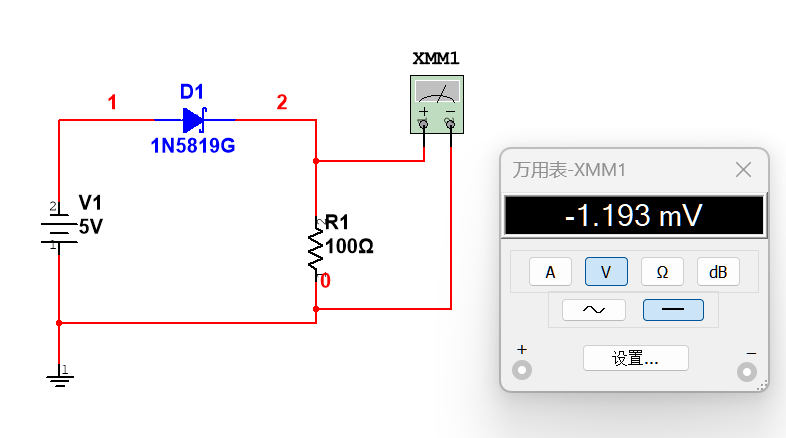The height and width of the screenshot is (438, 786).
Task: Select the 100Ω resistor value label
Action: pos(349,247)
